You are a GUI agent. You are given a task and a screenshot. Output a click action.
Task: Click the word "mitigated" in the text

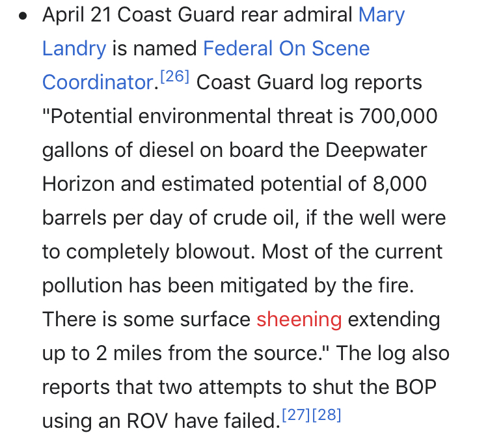pos(264,287)
